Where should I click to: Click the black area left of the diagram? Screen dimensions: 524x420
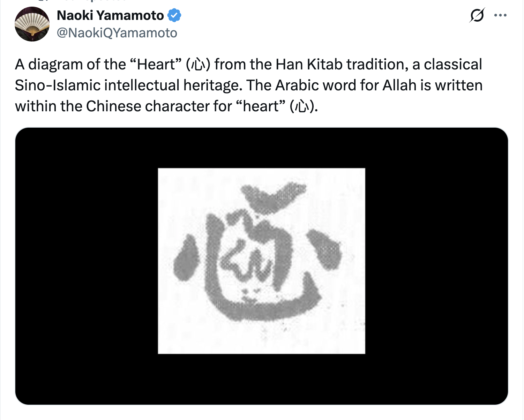point(87,266)
